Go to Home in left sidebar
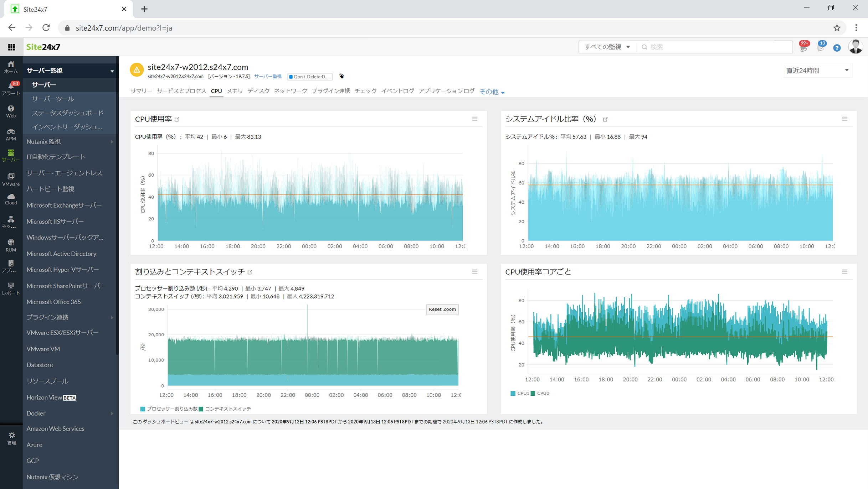Image resolution: width=868 pixels, height=489 pixels. click(11, 67)
